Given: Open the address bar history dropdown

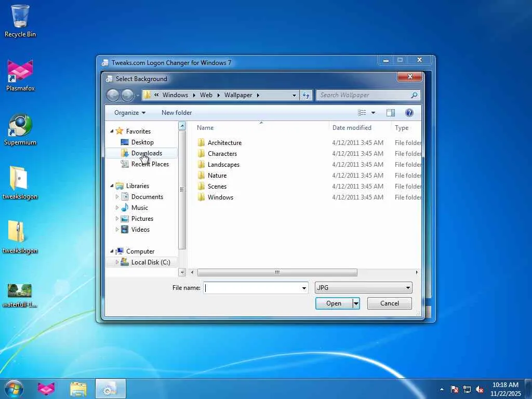Looking at the screenshot, I should (x=294, y=96).
